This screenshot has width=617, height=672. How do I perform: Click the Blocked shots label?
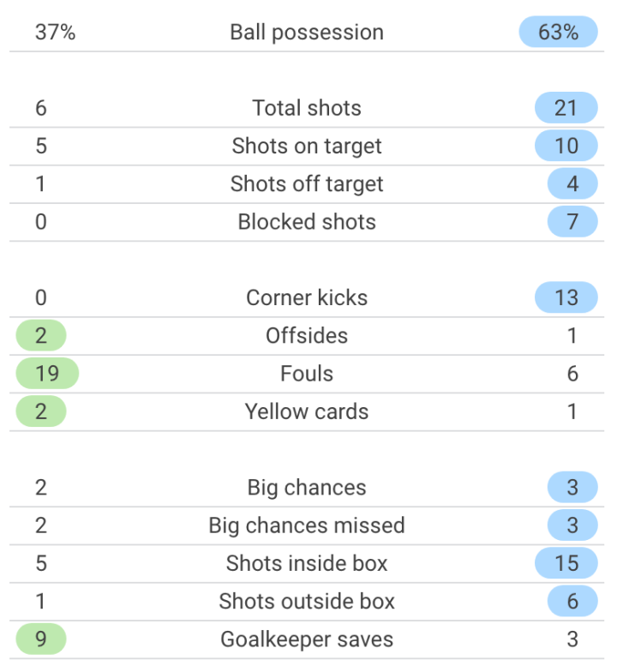click(307, 222)
